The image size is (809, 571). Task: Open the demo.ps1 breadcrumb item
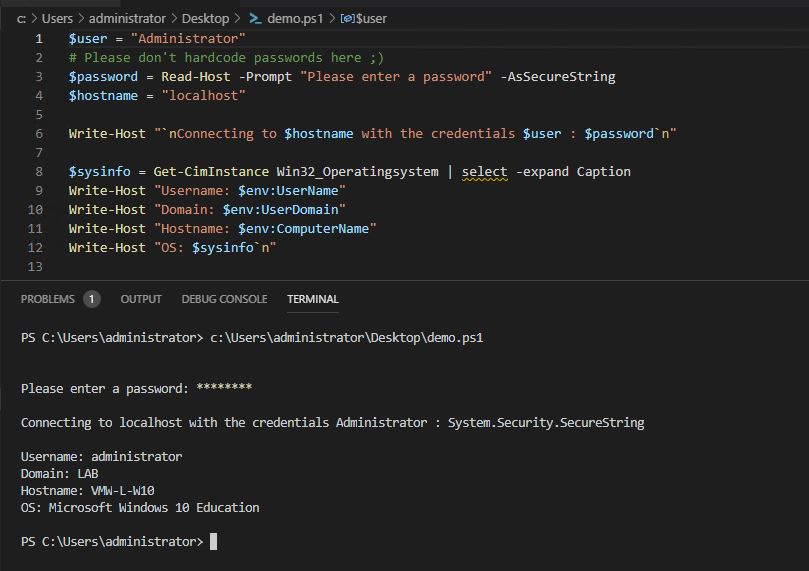(295, 19)
